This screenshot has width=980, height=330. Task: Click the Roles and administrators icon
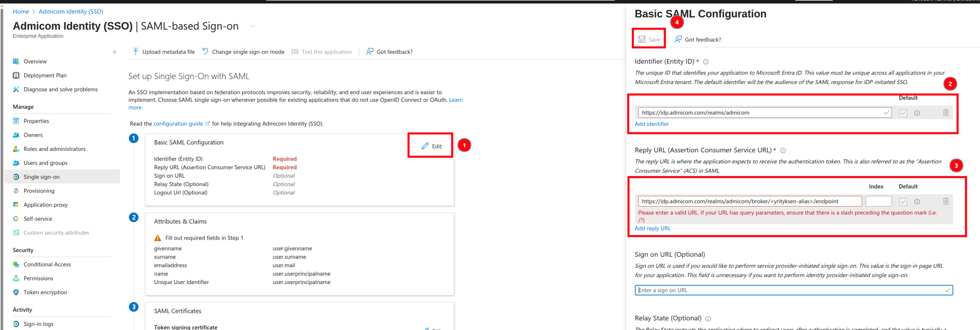(16, 149)
